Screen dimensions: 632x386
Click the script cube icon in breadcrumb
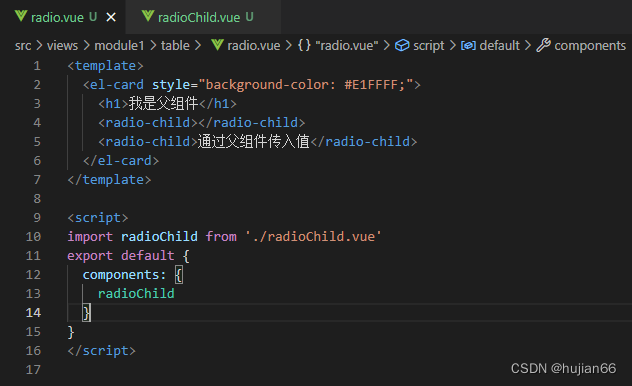402,46
